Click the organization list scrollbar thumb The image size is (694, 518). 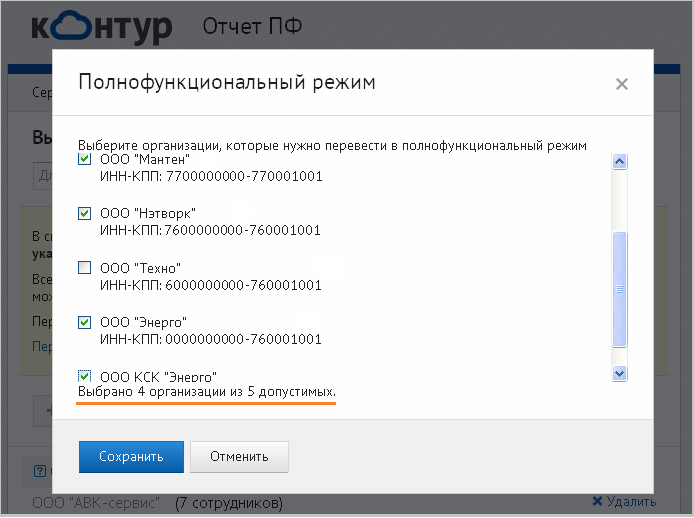619,289
